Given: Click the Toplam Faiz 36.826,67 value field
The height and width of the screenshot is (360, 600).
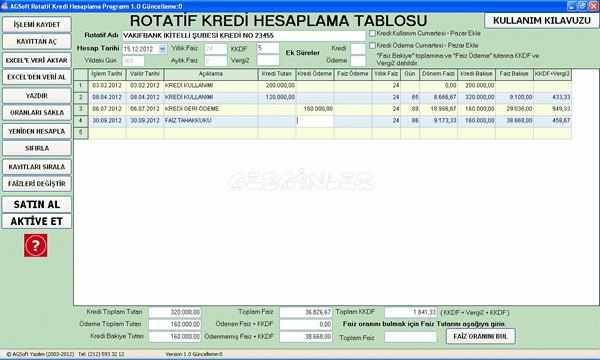Looking at the screenshot, I should coord(306,312).
